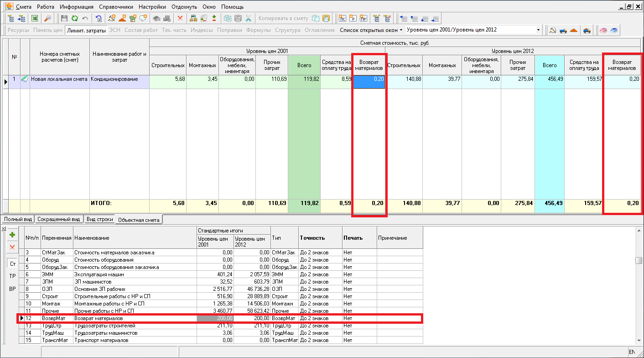
Task: Toggle the ВР side button
Action: 12,289
